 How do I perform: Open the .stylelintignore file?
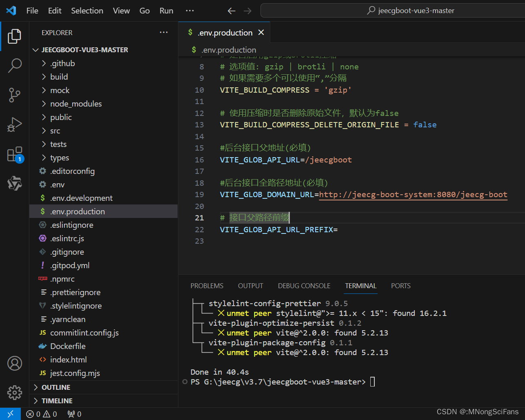104,306
